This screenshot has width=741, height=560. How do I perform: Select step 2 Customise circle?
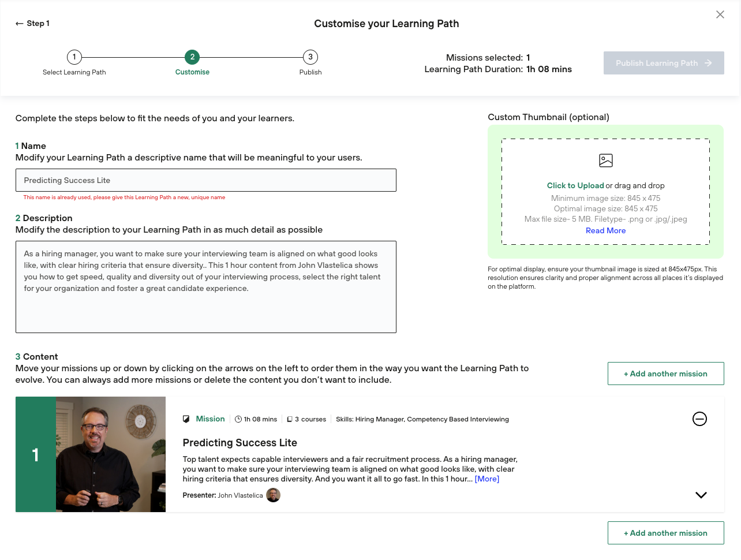[192, 57]
